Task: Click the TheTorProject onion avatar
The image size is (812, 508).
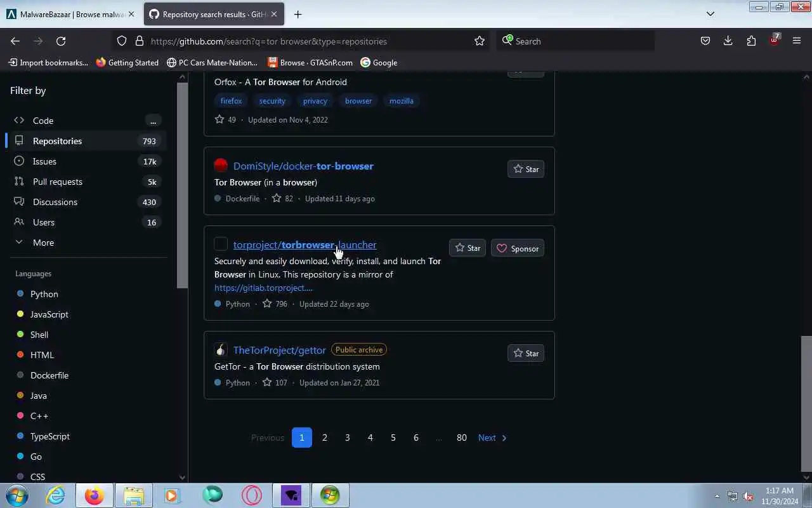Action: click(221, 350)
